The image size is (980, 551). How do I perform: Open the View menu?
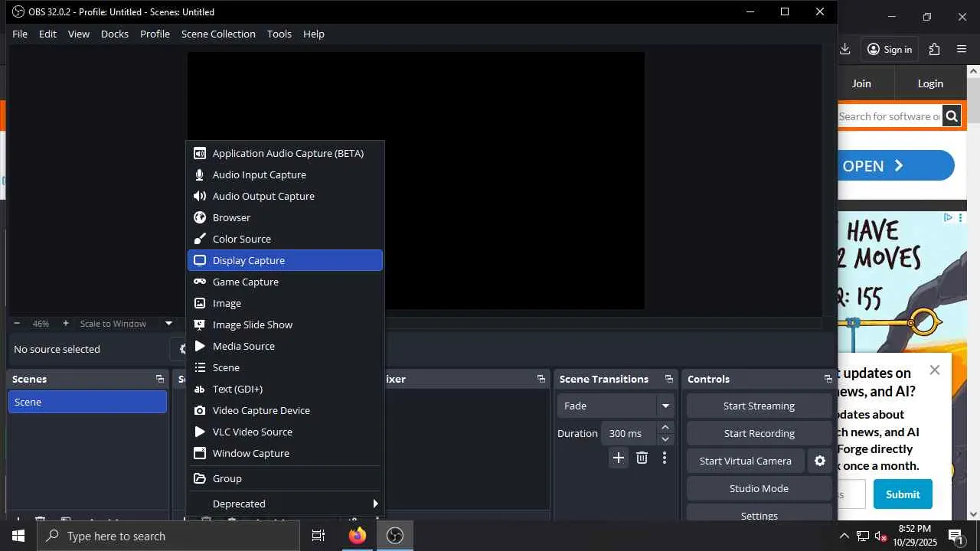pyautogui.click(x=79, y=34)
